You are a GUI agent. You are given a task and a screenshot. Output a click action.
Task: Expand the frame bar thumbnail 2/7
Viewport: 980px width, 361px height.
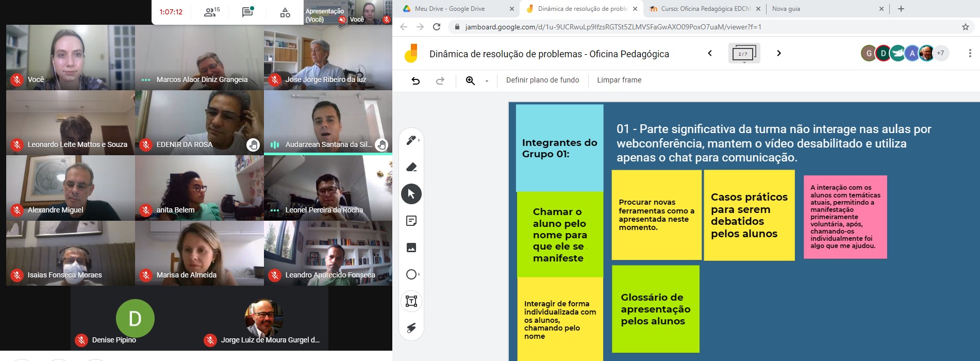pyautogui.click(x=743, y=54)
